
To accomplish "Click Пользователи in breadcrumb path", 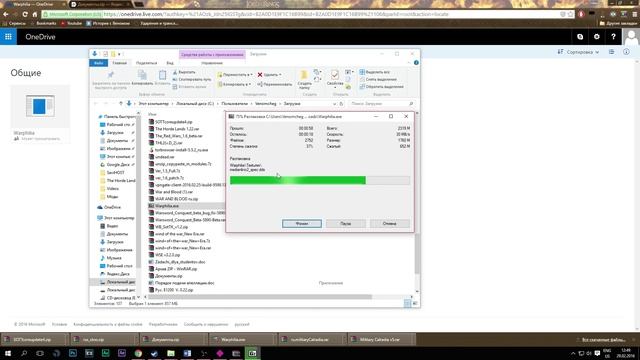I will point(234,104).
